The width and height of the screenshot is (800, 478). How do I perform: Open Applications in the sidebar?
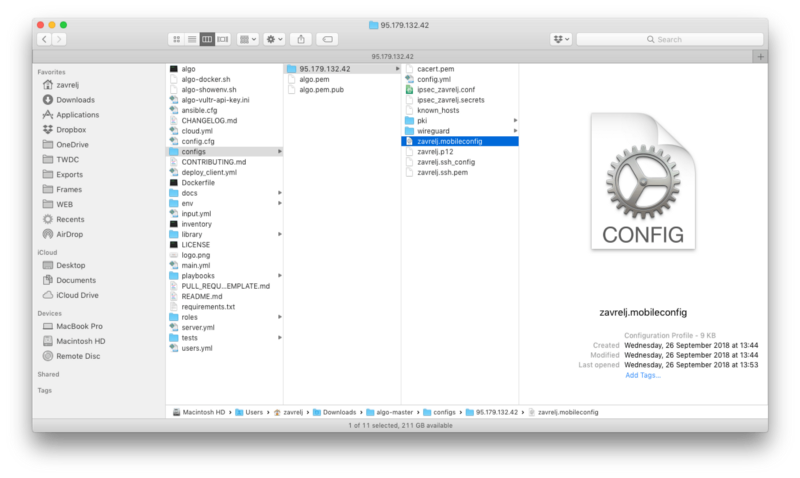pyautogui.click(x=78, y=115)
